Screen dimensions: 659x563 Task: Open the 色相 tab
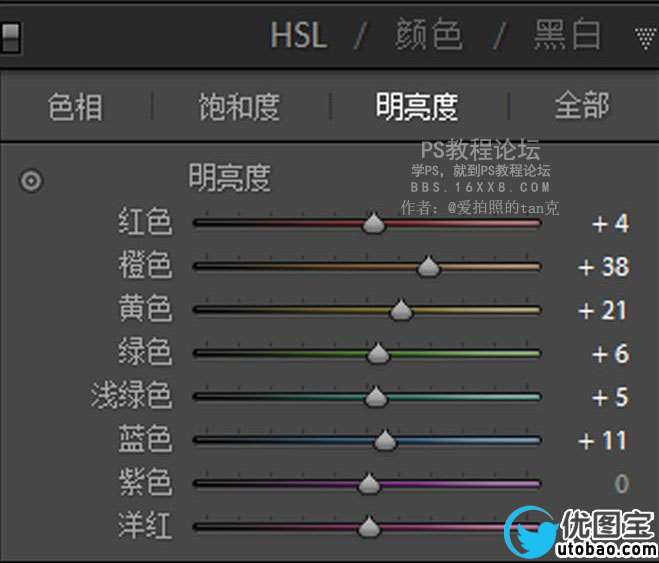(75, 107)
